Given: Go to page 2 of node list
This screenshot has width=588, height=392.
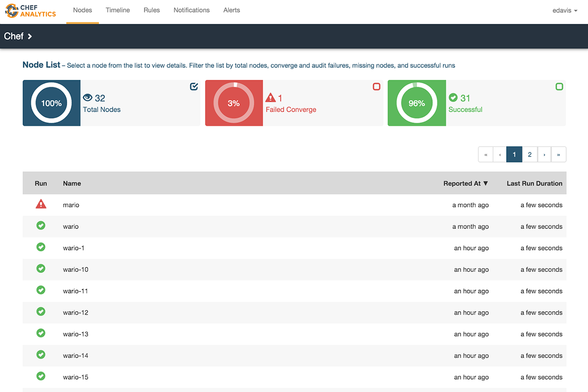Looking at the screenshot, I should [530, 154].
